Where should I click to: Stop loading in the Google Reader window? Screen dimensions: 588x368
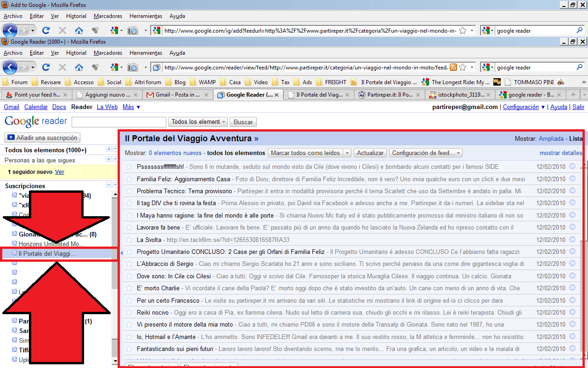[62, 67]
